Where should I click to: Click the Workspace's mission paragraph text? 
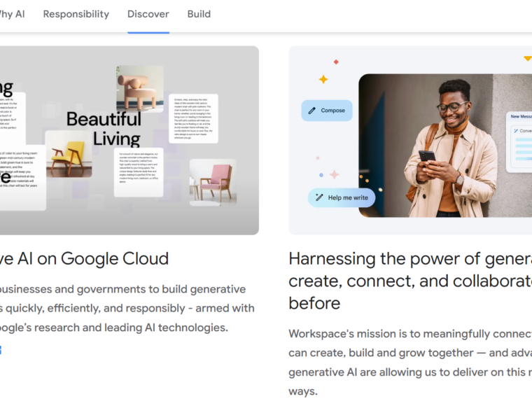pyautogui.click(x=410, y=363)
